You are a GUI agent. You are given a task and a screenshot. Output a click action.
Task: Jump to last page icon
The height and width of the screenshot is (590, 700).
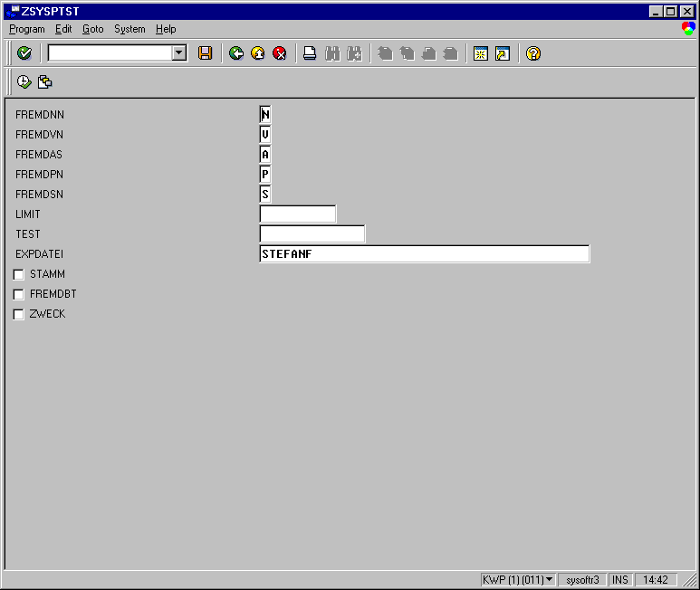click(x=451, y=53)
